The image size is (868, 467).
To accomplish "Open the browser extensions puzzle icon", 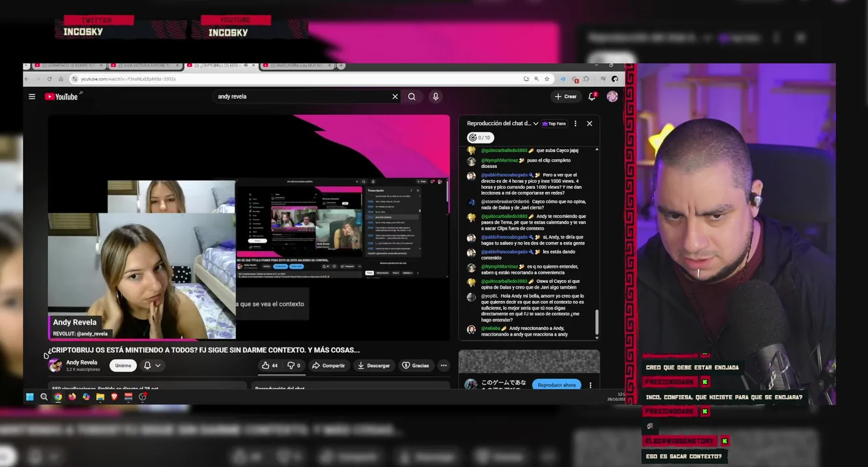I will tap(586, 79).
